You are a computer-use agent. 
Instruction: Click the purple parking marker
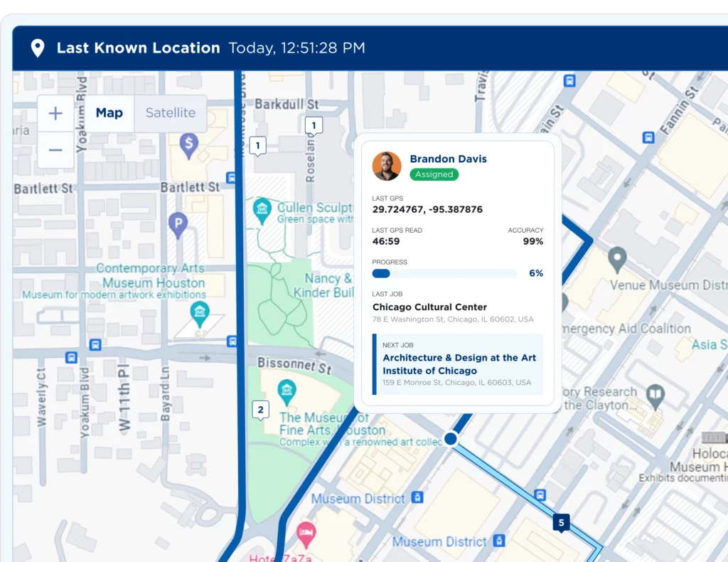point(178,225)
